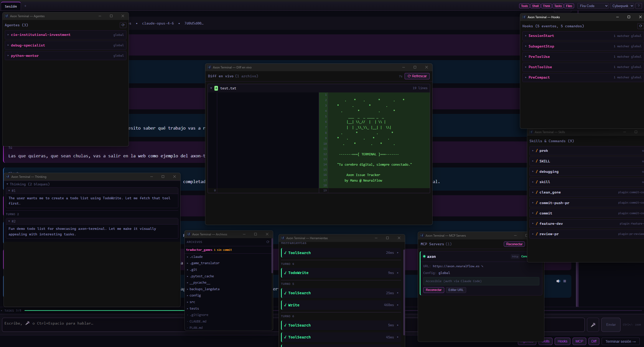Refresh the Agentes panel list
644x347 pixels.
[x=123, y=25]
